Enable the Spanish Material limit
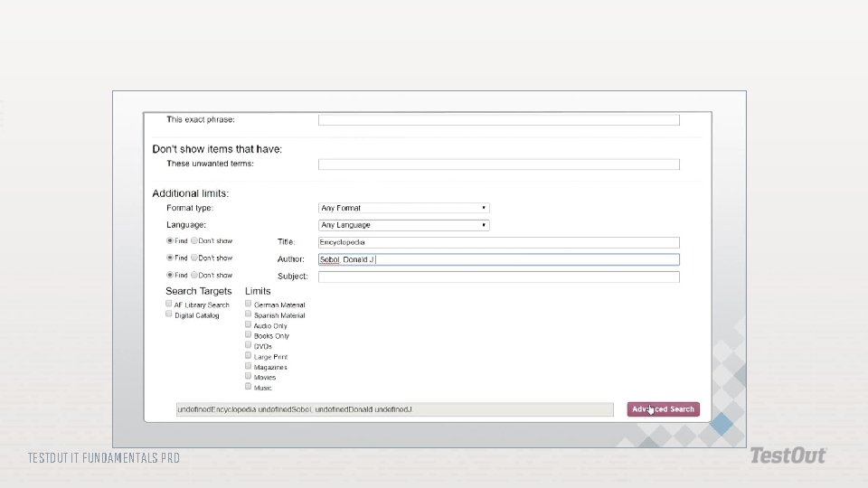This screenshot has height=488, width=868. click(248, 314)
